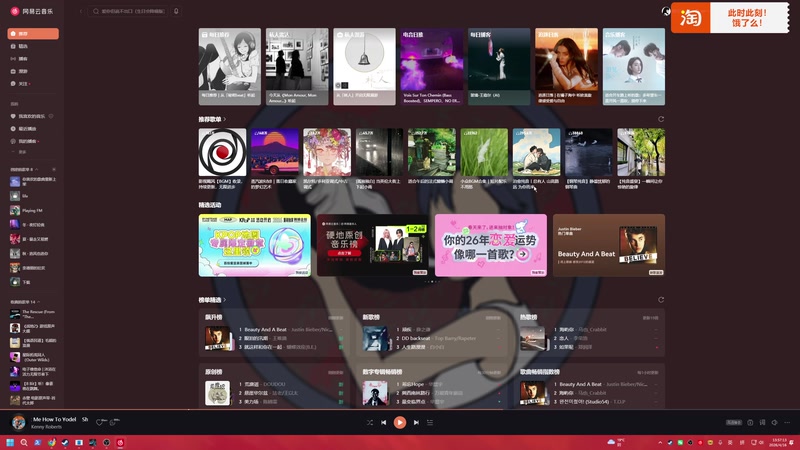This screenshot has width=800, height=450.
Task: Click the plus icon to create playlist
Action: coord(54,169)
